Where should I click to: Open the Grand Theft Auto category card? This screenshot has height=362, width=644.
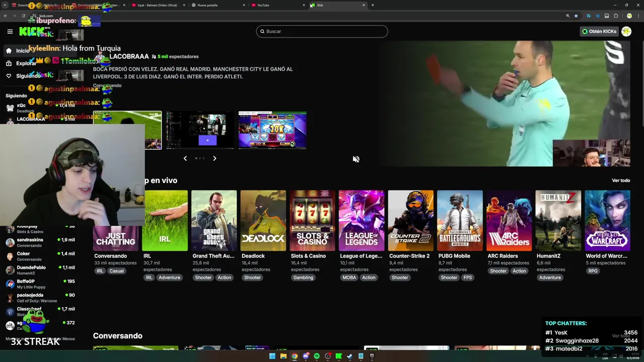click(214, 220)
